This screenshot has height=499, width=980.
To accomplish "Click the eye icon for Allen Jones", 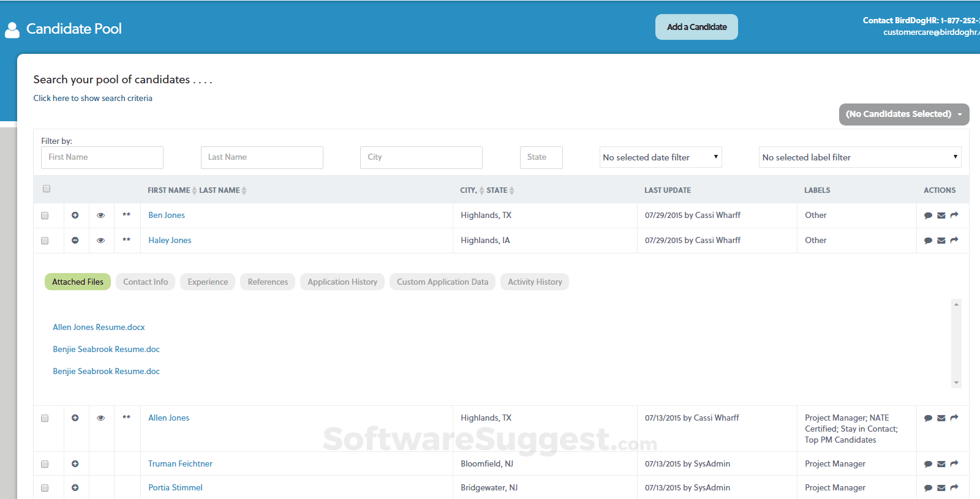I will pos(101,418).
